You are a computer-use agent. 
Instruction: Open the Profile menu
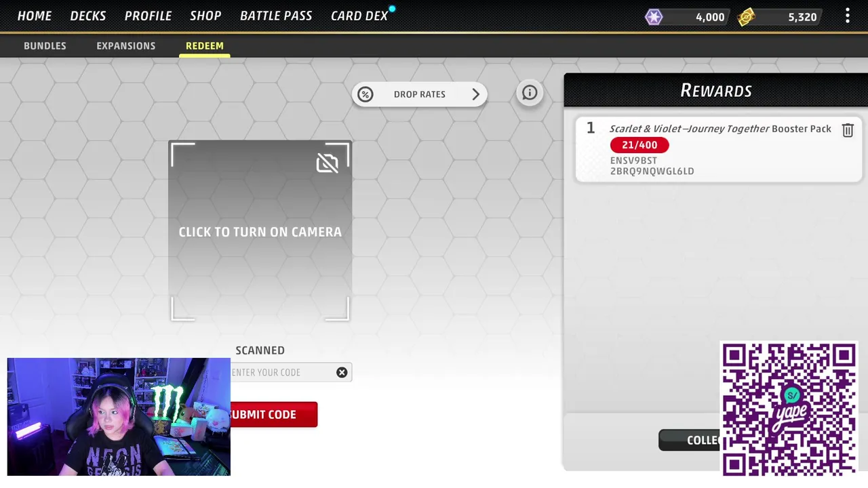148,16
